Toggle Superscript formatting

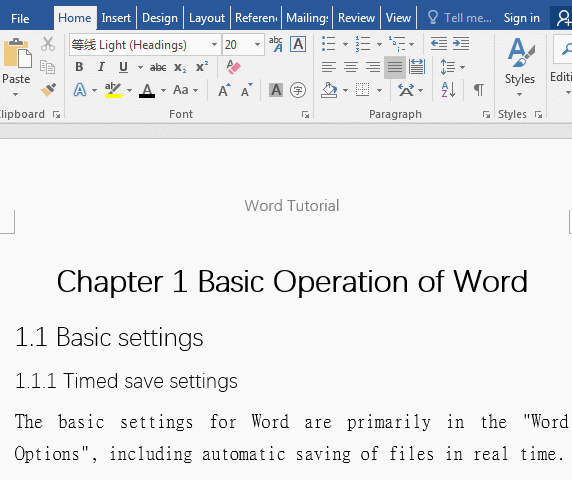tap(202, 67)
